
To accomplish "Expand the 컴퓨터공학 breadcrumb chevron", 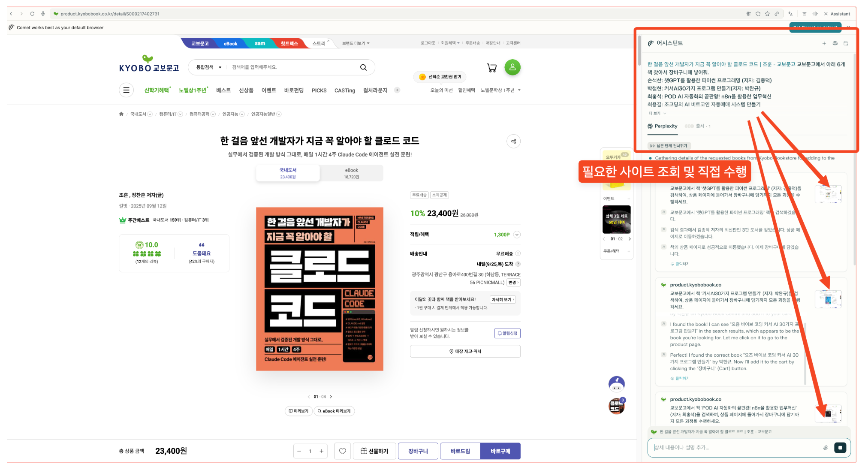I will [x=213, y=114].
